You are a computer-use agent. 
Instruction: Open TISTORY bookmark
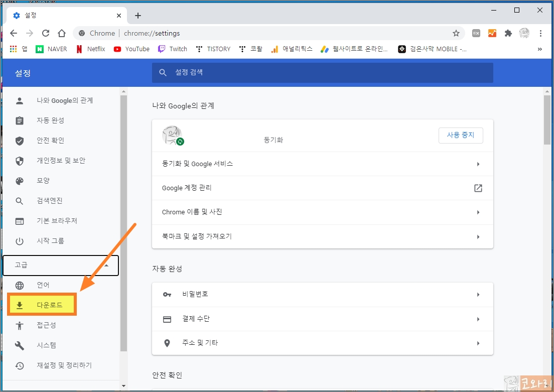(213, 49)
